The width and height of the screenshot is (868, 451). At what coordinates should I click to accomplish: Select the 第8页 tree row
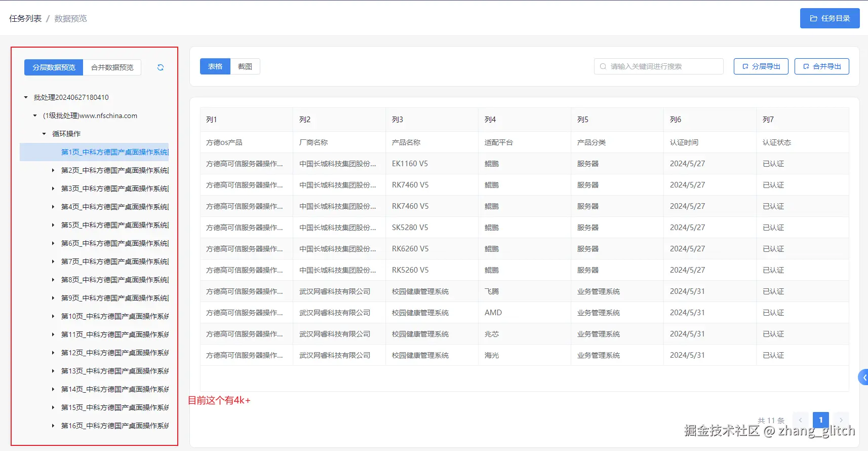[x=94, y=280]
